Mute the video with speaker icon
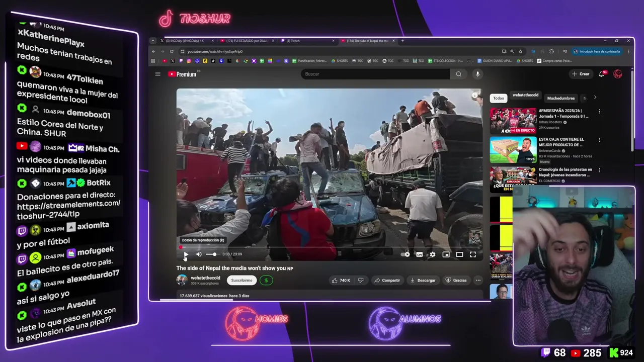 [x=199, y=254]
